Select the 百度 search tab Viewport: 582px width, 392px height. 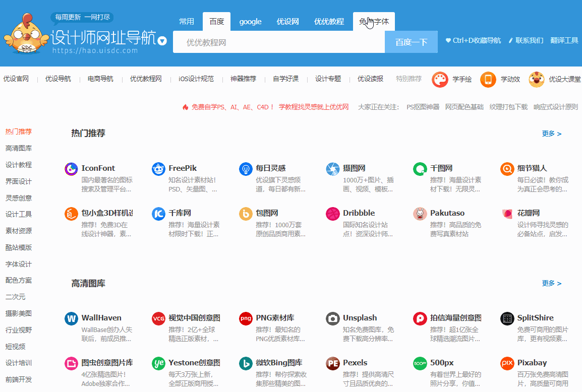click(216, 22)
